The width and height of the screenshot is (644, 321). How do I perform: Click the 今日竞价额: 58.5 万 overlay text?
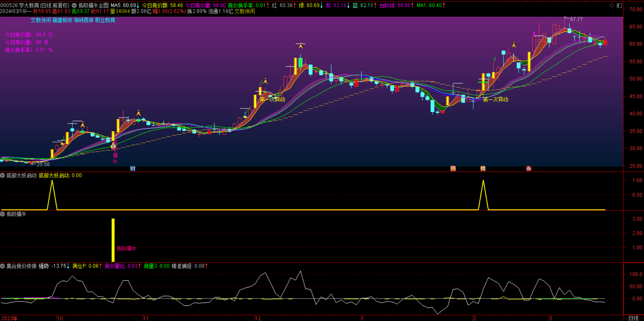(x=29, y=35)
